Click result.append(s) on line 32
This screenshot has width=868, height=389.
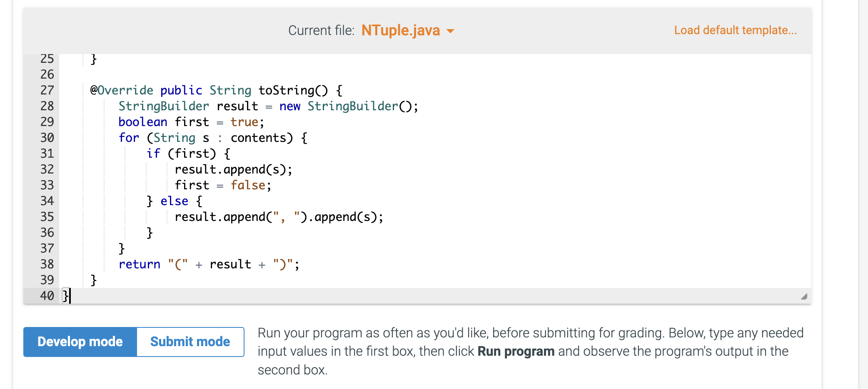click(233, 169)
